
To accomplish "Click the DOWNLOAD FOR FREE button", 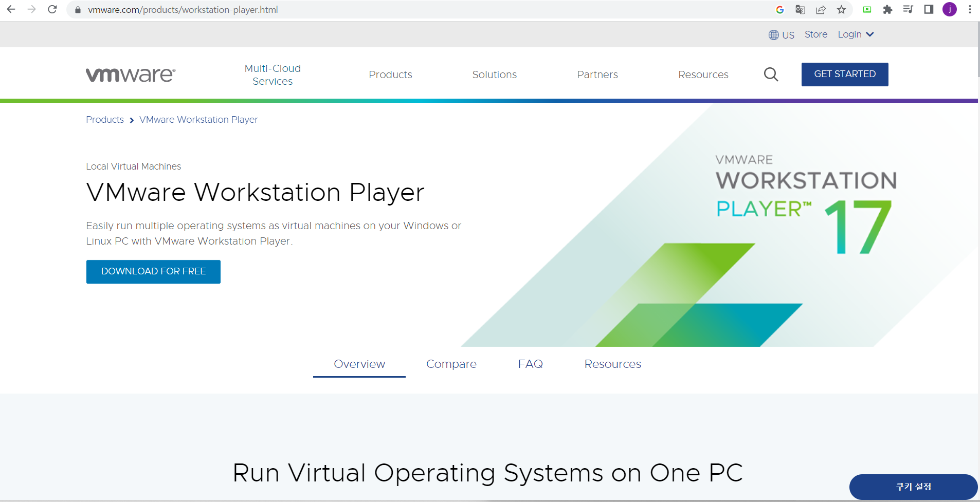I will pyautogui.click(x=153, y=272).
